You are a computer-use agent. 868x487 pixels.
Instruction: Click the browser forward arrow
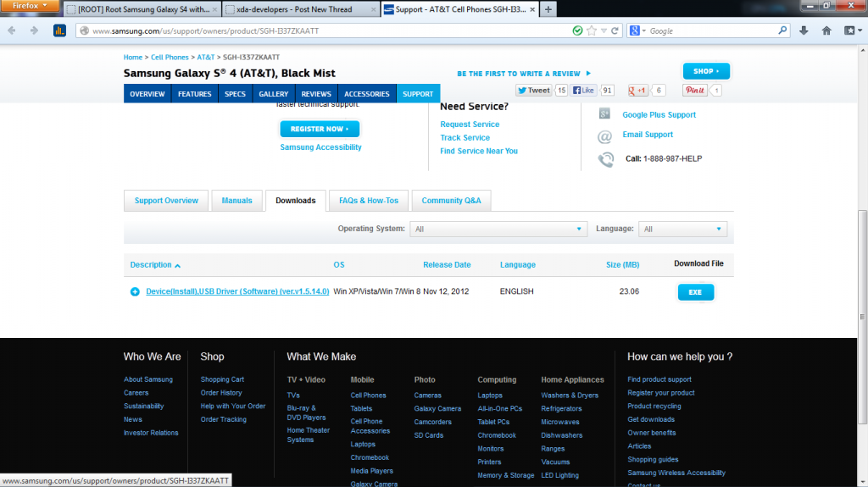(x=34, y=30)
